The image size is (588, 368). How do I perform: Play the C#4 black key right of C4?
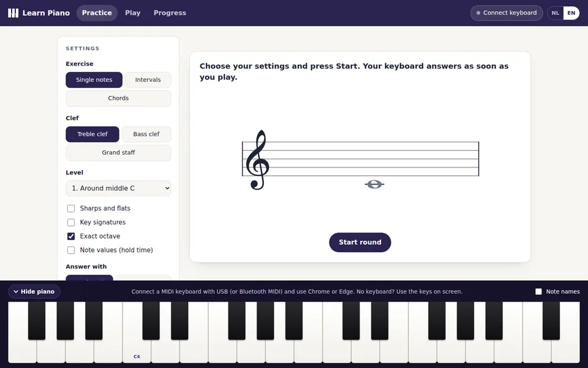(x=151, y=320)
